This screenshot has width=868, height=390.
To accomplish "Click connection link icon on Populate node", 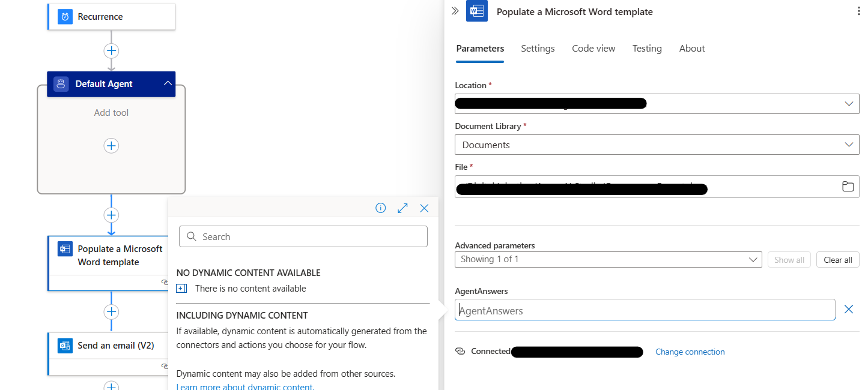I will [x=165, y=281].
